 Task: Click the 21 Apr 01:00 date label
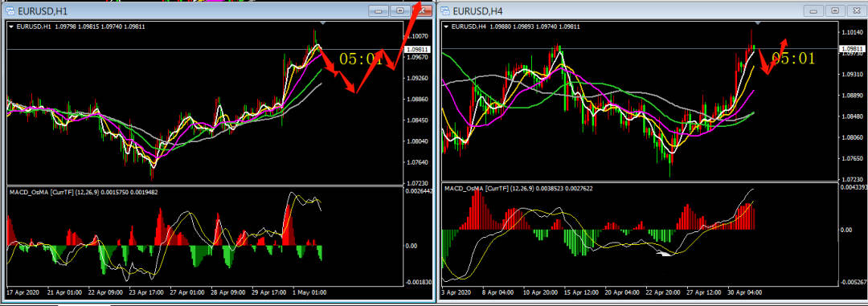point(65,292)
